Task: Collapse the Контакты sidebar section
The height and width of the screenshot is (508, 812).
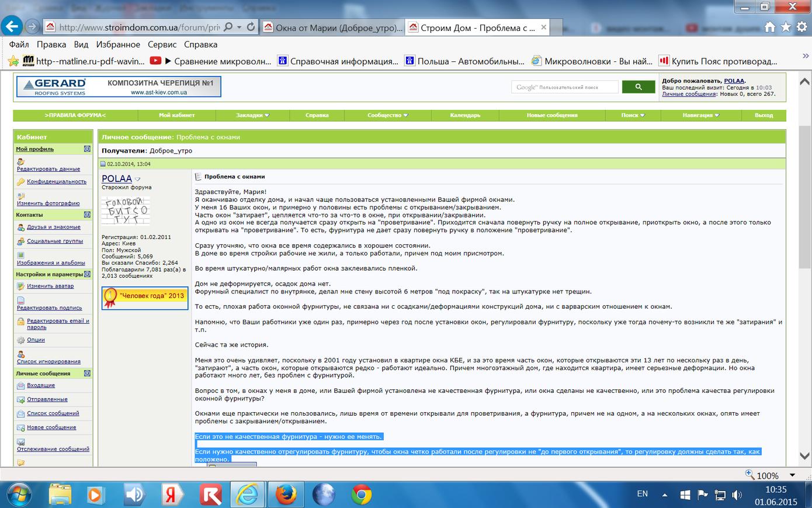Action: pos(87,215)
